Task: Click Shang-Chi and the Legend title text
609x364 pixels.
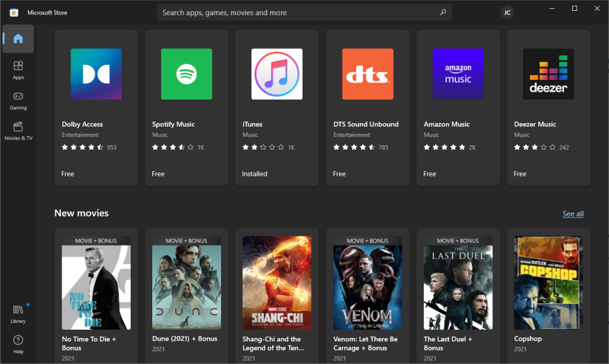Action: [273, 344]
